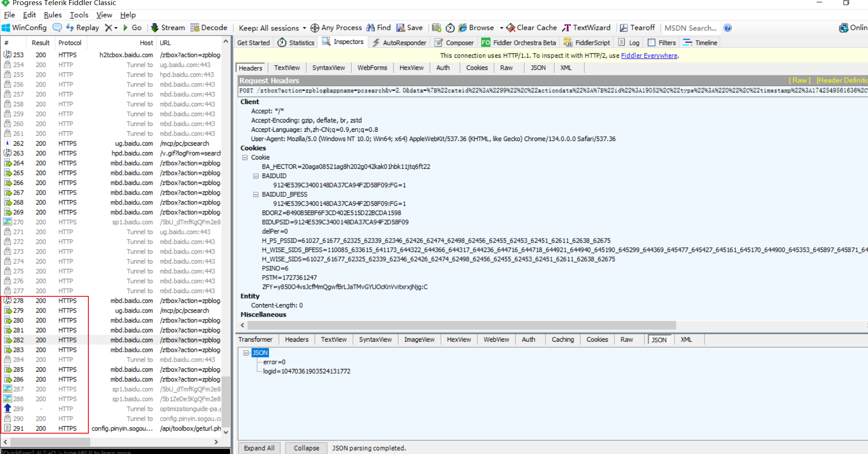Open the Tools menu
Screen dimensions: 868x454
(x=79, y=15)
